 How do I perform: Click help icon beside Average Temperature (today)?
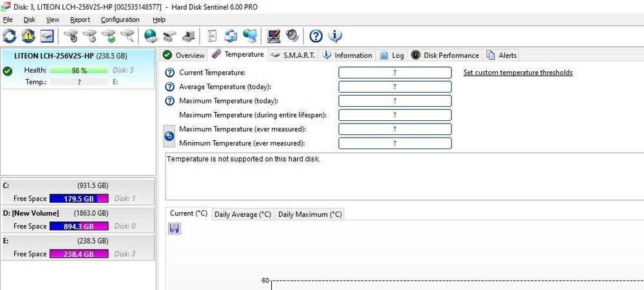point(169,87)
